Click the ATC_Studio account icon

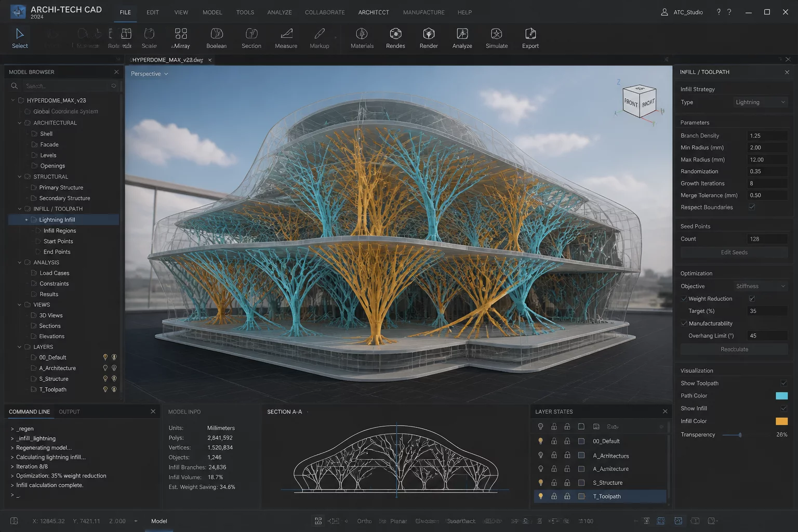coord(664,12)
